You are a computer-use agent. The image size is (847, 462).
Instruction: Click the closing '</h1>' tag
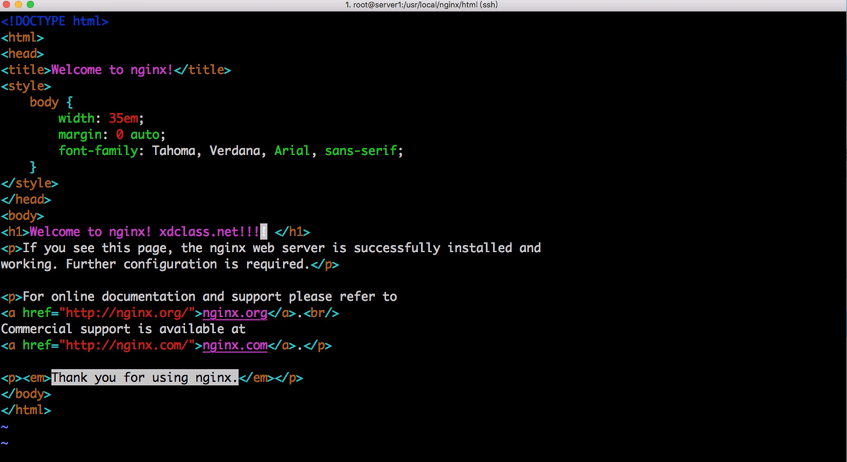pyautogui.click(x=292, y=232)
